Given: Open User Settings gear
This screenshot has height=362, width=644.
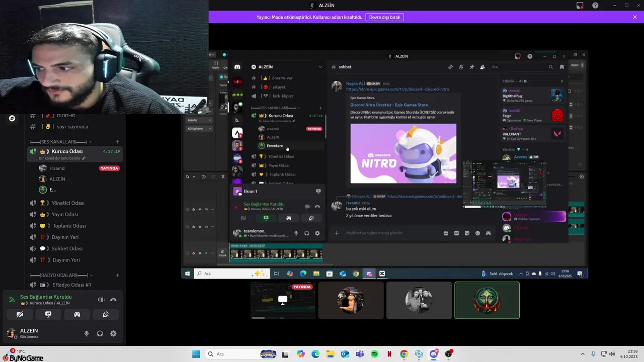Looking at the screenshot, I should pyautogui.click(x=113, y=333).
